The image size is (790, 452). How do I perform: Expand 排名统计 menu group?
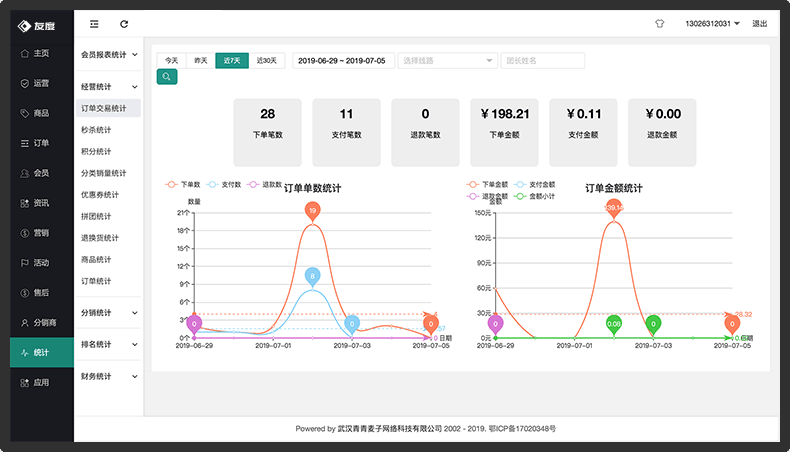click(x=108, y=345)
